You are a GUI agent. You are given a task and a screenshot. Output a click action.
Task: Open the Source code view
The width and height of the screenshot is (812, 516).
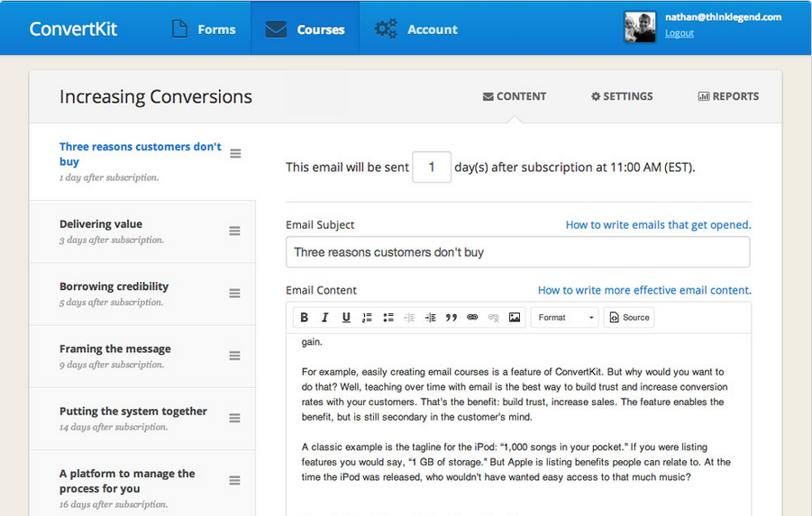(x=629, y=317)
